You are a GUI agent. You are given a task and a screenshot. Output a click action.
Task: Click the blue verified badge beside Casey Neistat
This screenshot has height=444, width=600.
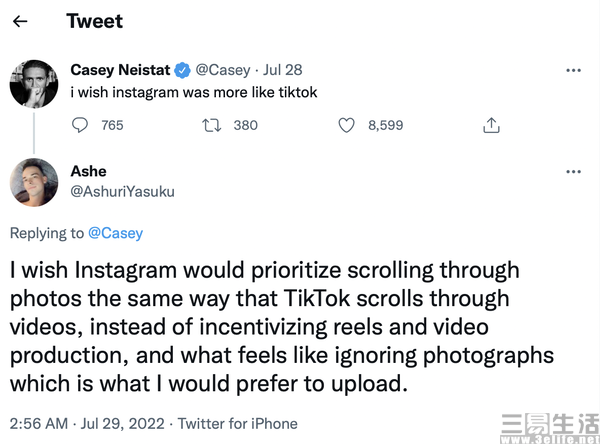183,70
